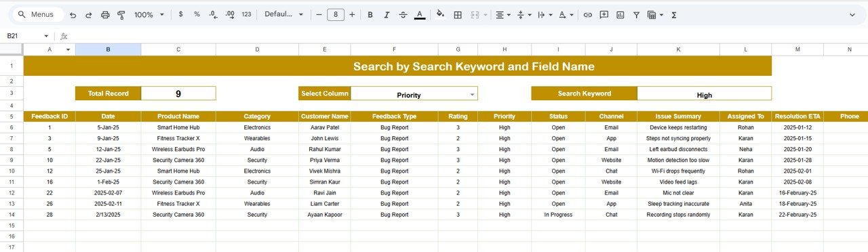Click the Total Record value 9

tap(178, 93)
